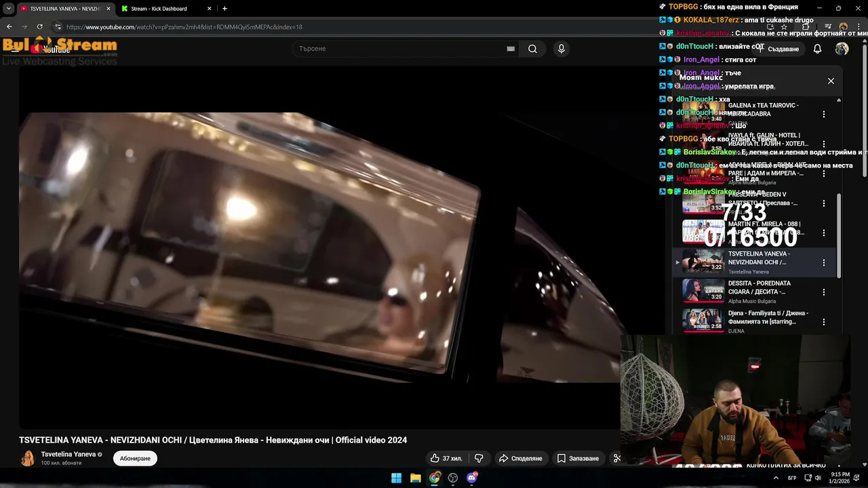The height and width of the screenshot is (488, 868).
Task: Open options for GALENA x TEA TAIROVIC item
Action: click(824, 115)
